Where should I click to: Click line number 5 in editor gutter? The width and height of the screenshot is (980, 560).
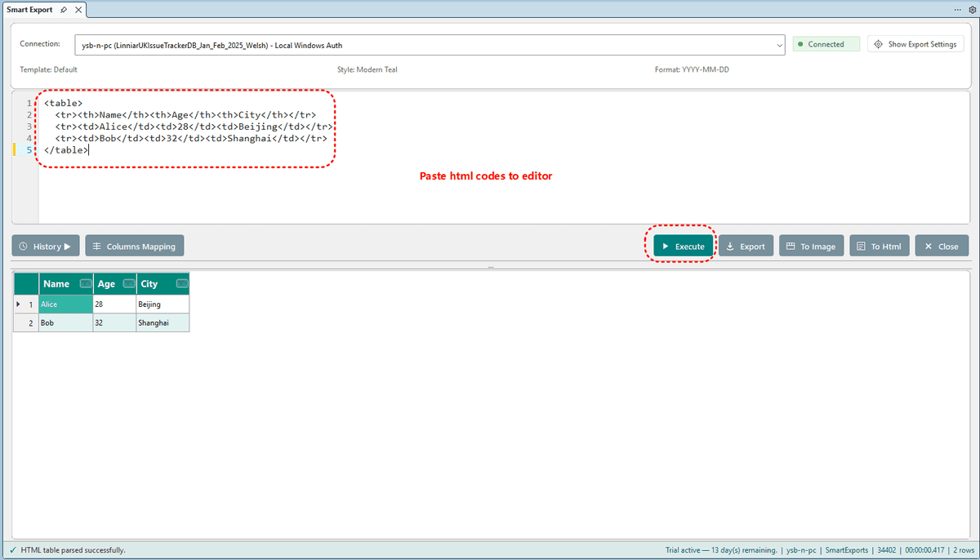coord(29,150)
